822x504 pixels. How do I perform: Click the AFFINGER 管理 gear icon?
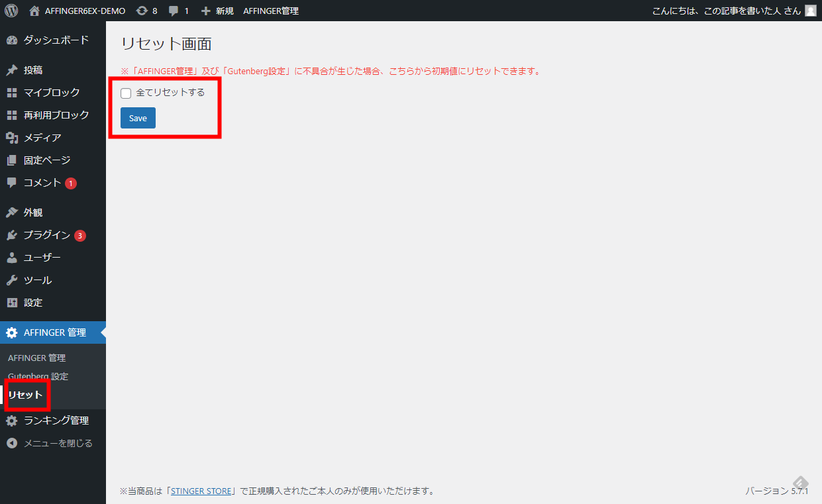coord(12,332)
